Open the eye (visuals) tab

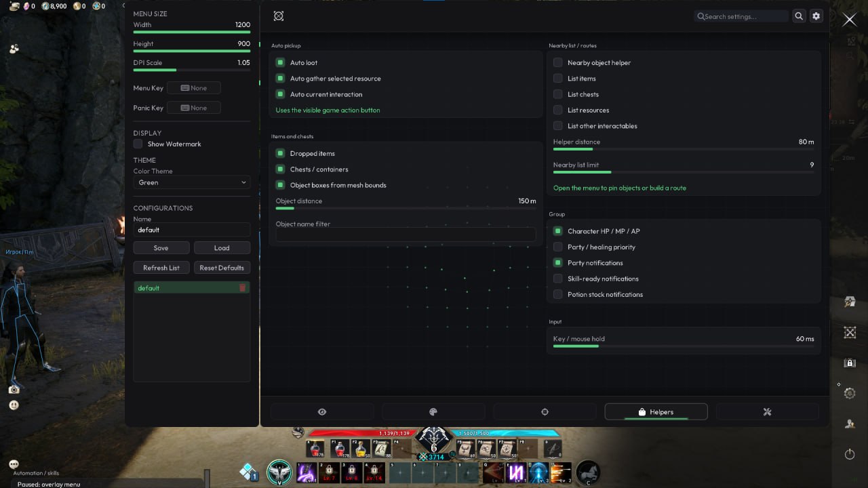(x=322, y=412)
